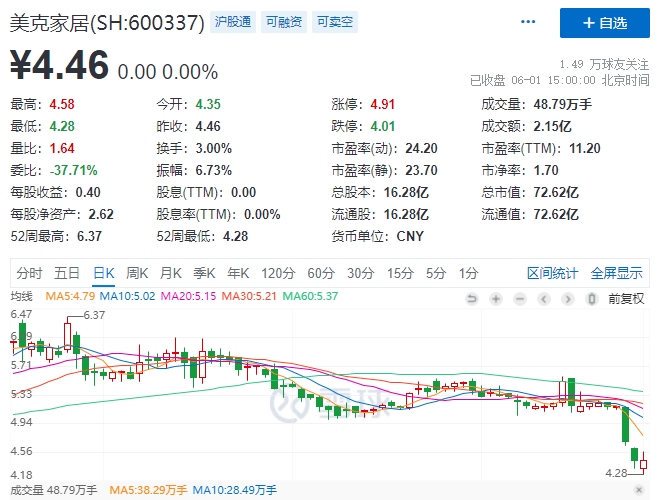This screenshot has width=658, height=500.
Task: Select the 年K chart tab
Action: (x=238, y=273)
